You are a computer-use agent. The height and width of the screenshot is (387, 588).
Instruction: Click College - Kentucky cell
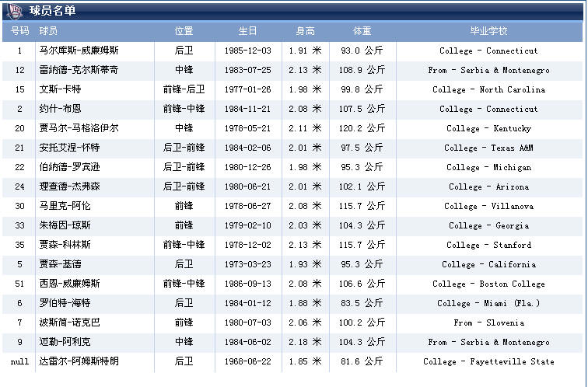click(x=488, y=128)
